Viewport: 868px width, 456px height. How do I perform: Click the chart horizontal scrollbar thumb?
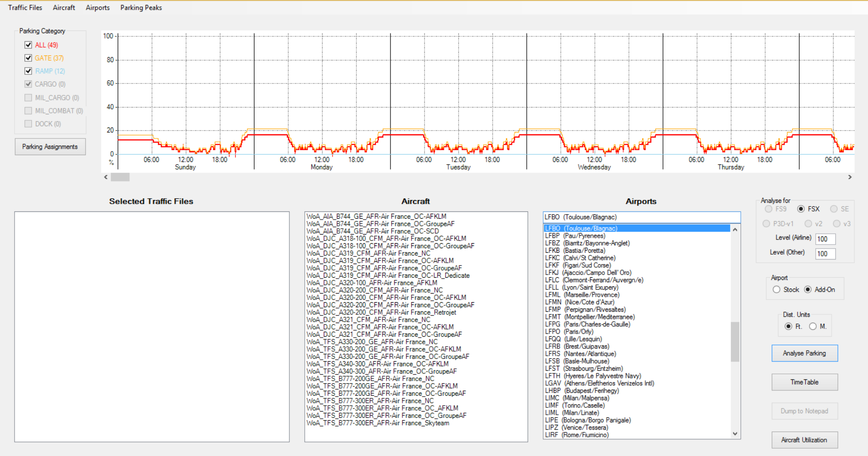(x=120, y=177)
